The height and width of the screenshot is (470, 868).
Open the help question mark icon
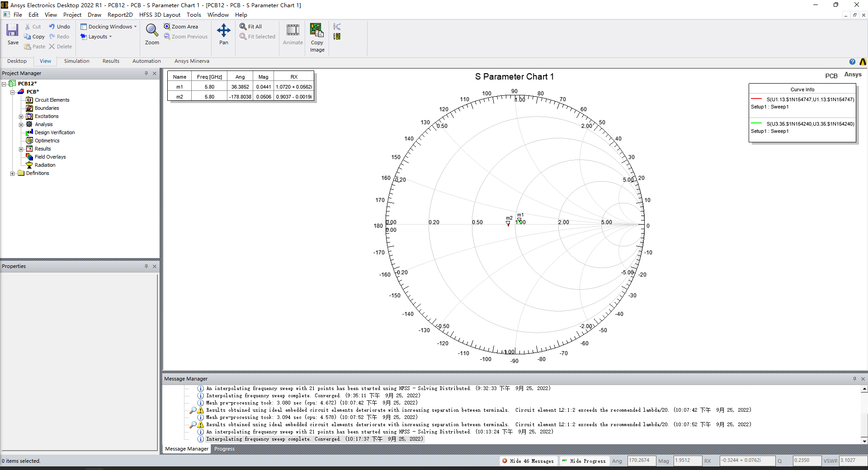pos(852,62)
